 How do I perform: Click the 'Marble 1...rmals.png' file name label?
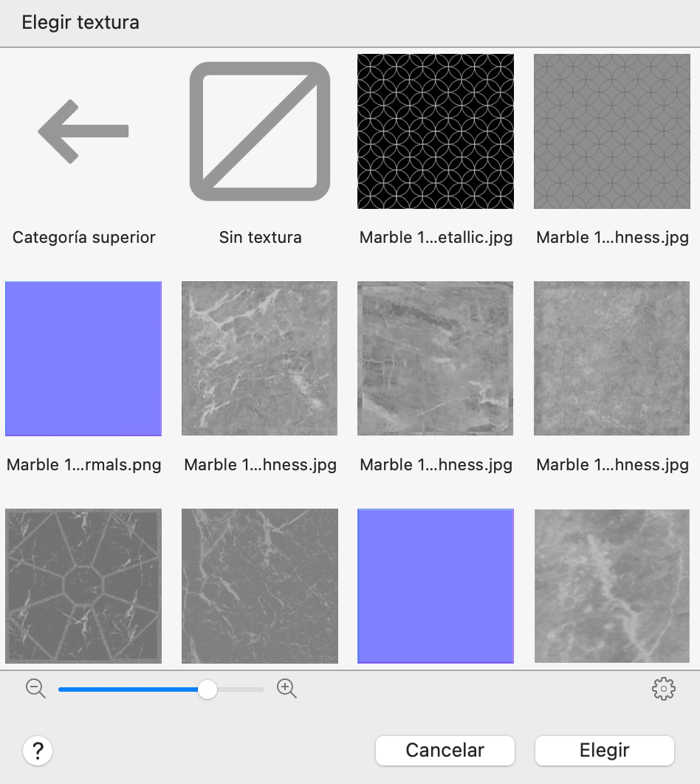(x=83, y=465)
